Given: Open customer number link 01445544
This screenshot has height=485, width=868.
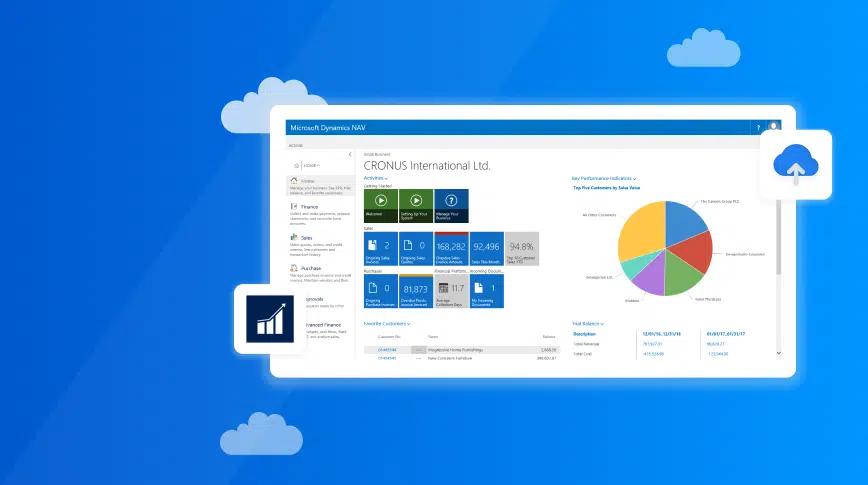Looking at the screenshot, I should tap(387, 350).
